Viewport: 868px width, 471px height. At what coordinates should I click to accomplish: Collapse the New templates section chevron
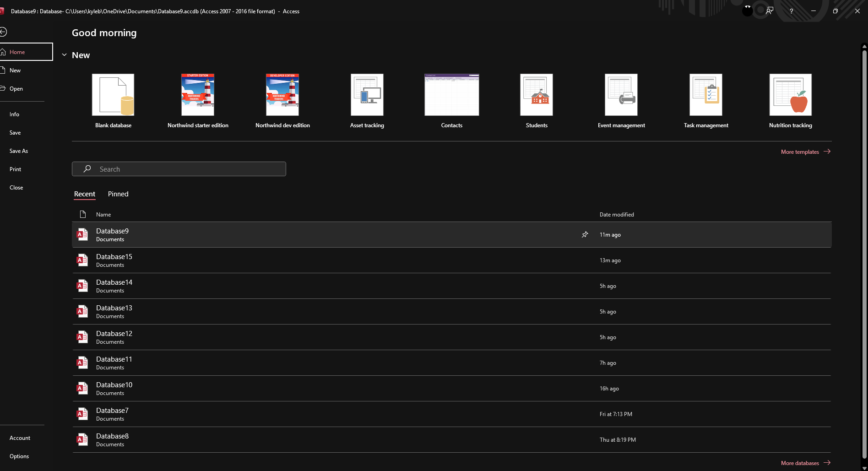pos(64,55)
